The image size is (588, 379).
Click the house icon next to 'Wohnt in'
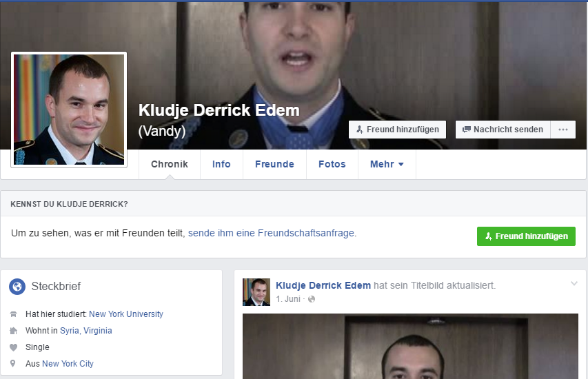pyautogui.click(x=13, y=331)
